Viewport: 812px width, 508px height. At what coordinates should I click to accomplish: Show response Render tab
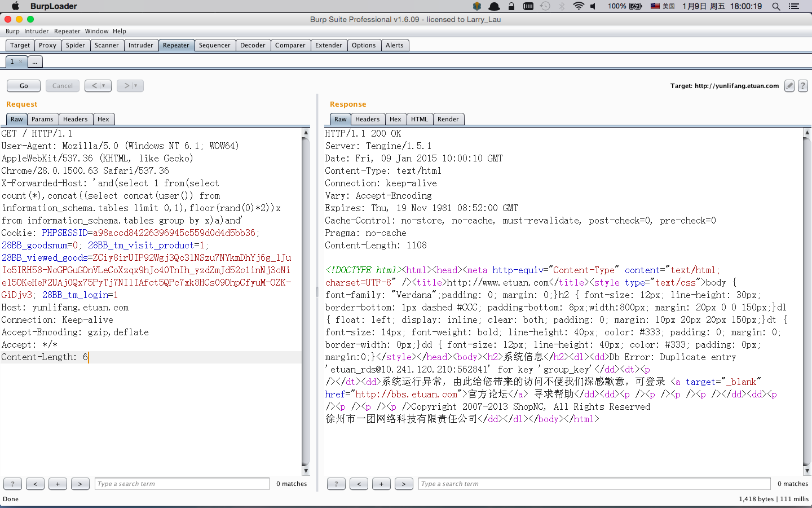[448, 119]
